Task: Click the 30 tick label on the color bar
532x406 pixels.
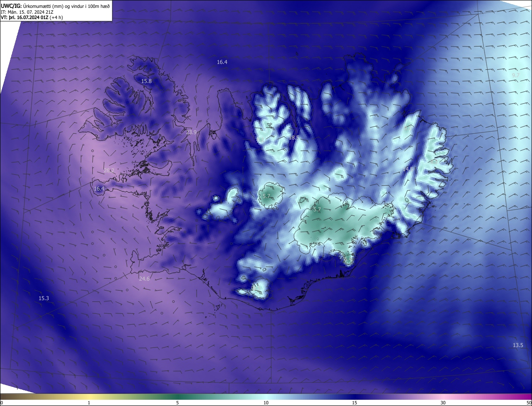Action: point(443,403)
